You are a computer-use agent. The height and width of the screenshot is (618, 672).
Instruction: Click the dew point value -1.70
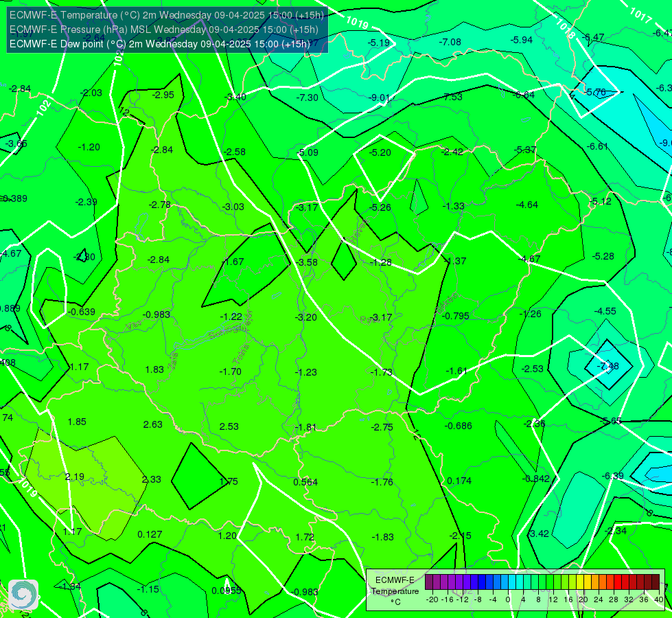click(231, 371)
